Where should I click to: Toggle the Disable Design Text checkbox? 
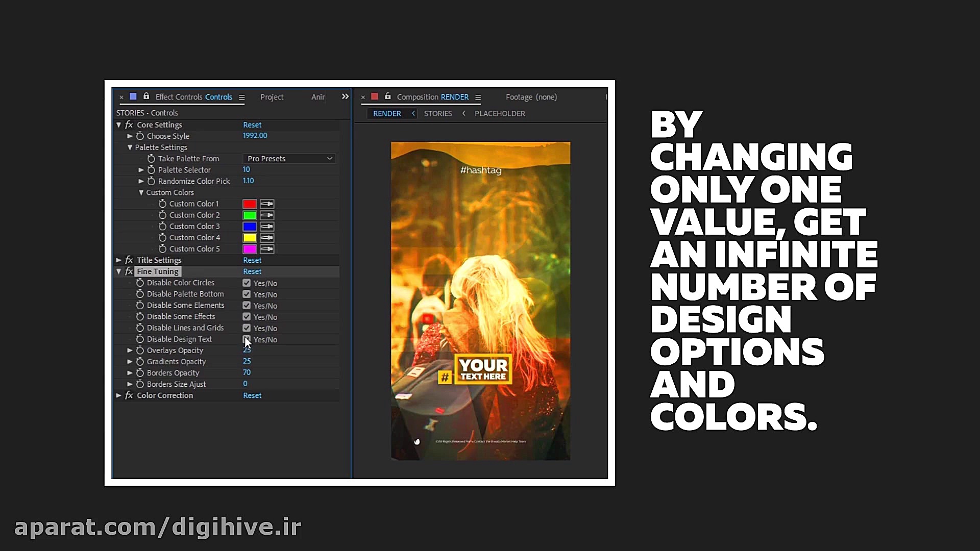[x=247, y=339]
